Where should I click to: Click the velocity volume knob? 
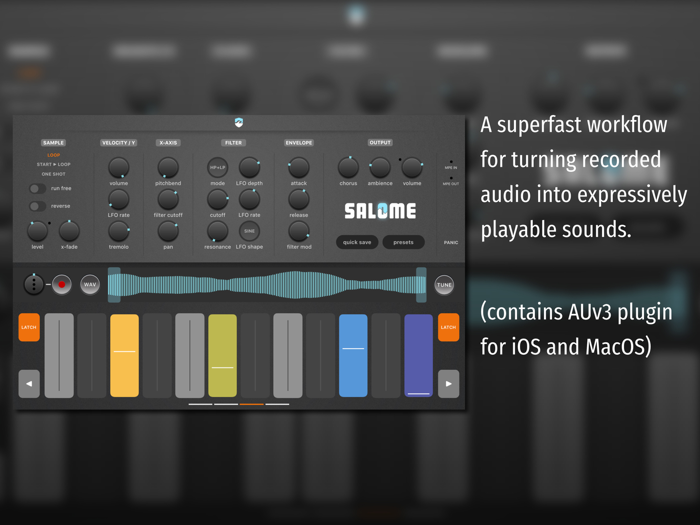(119, 167)
